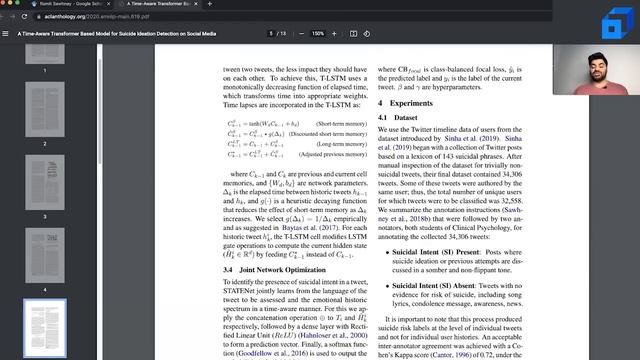Rotate the document with the rotate icon

point(367,33)
